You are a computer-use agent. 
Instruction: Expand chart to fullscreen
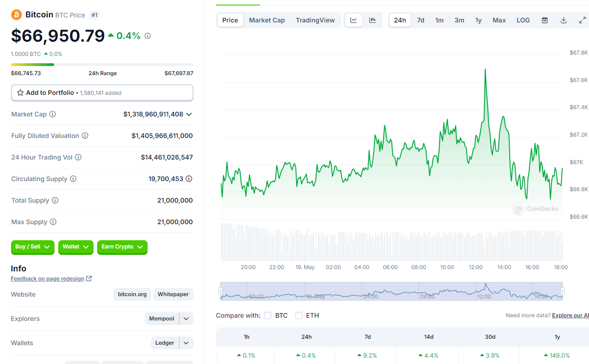click(583, 20)
